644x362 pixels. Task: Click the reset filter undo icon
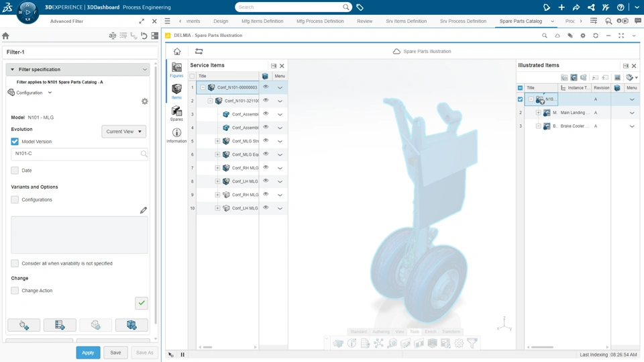(x=144, y=36)
